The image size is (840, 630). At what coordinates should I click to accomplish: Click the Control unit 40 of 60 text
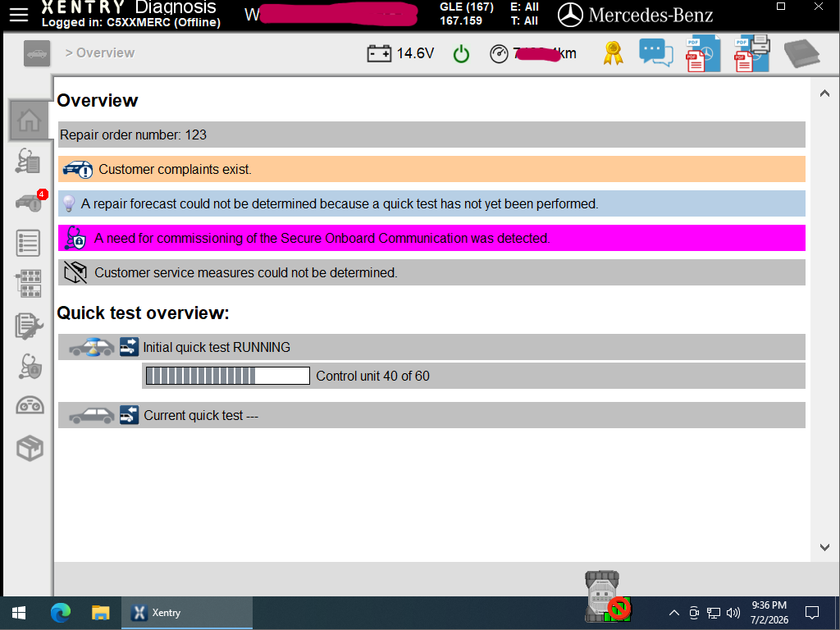tap(373, 376)
